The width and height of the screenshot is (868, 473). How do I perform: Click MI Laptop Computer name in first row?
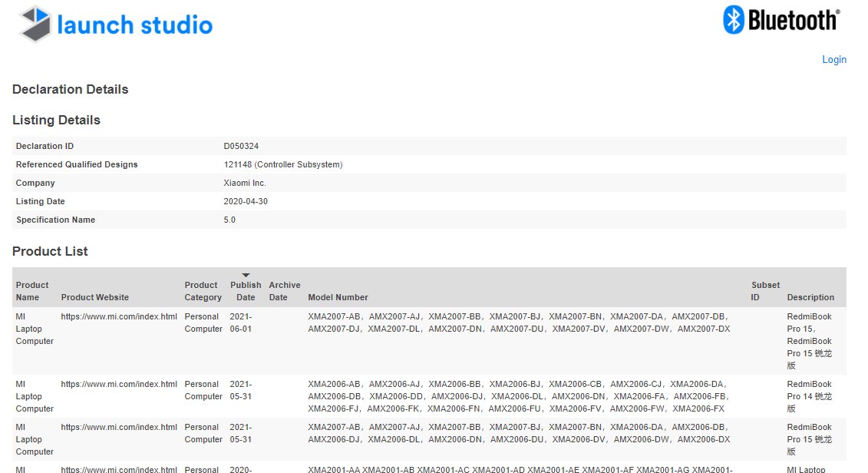pos(35,329)
